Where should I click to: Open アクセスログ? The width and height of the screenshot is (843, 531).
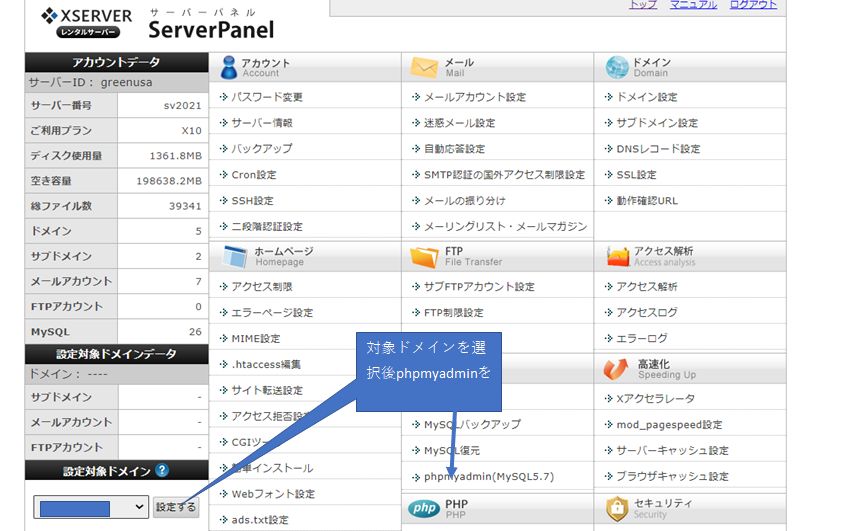pyautogui.click(x=647, y=312)
